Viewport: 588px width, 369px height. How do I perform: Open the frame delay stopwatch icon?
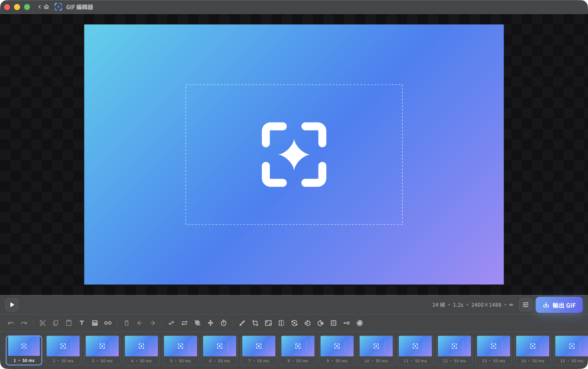pos(223,323)
